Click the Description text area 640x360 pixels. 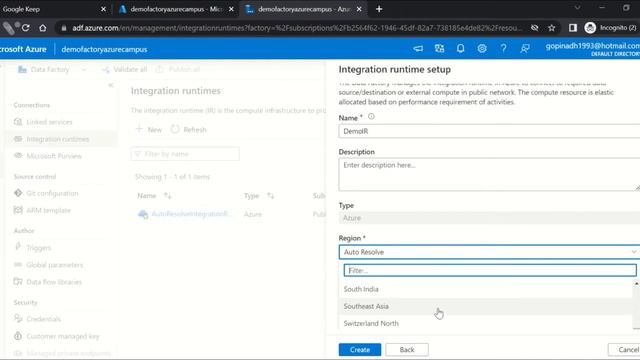pyautogui.click(x=489, y=174)
